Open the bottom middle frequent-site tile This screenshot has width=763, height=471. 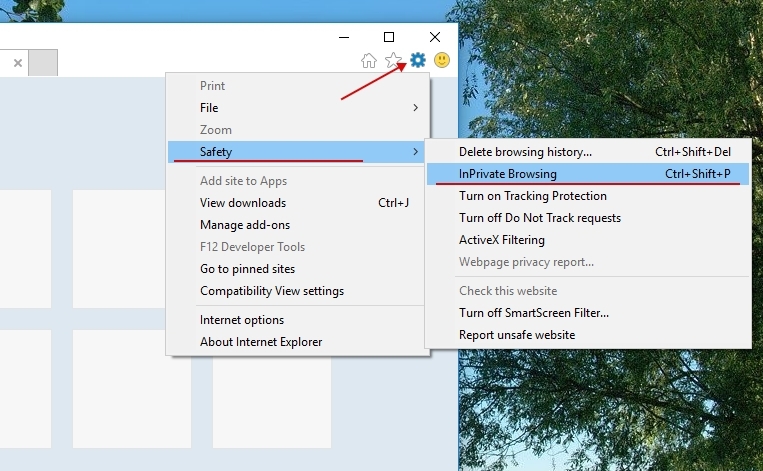131,389
